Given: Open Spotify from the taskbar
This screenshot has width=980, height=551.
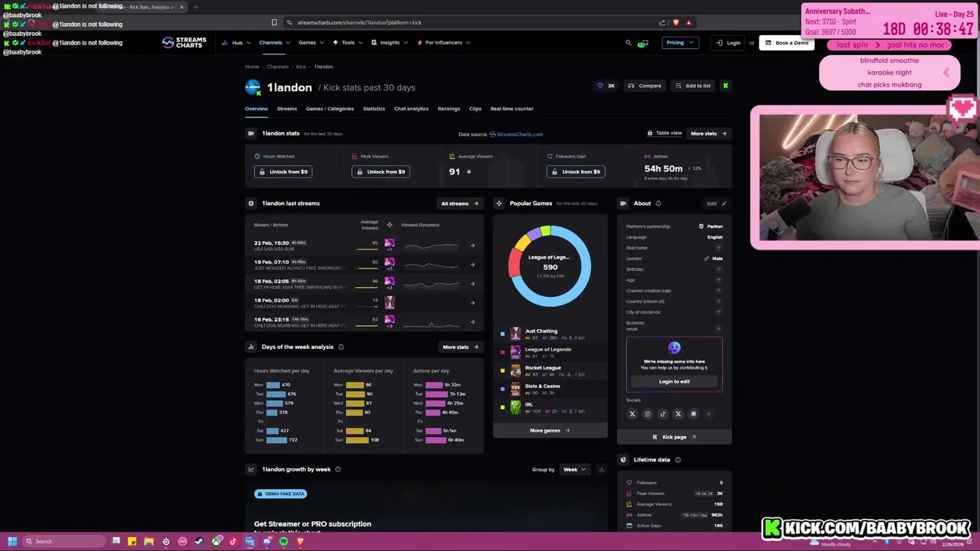Looking at the screenshot, I should click(283, 541).
